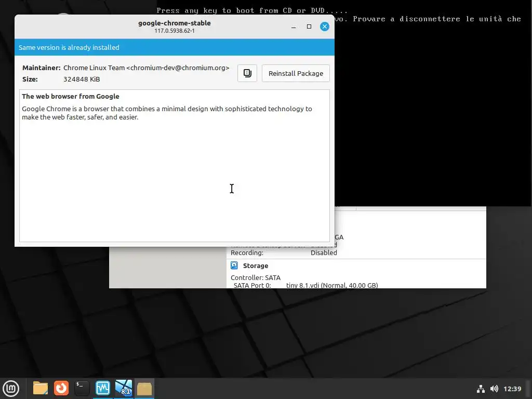The height and width of the screenshot is (399, 532).
Task: Click the Reinstall Package button
Action: (296, 73)
